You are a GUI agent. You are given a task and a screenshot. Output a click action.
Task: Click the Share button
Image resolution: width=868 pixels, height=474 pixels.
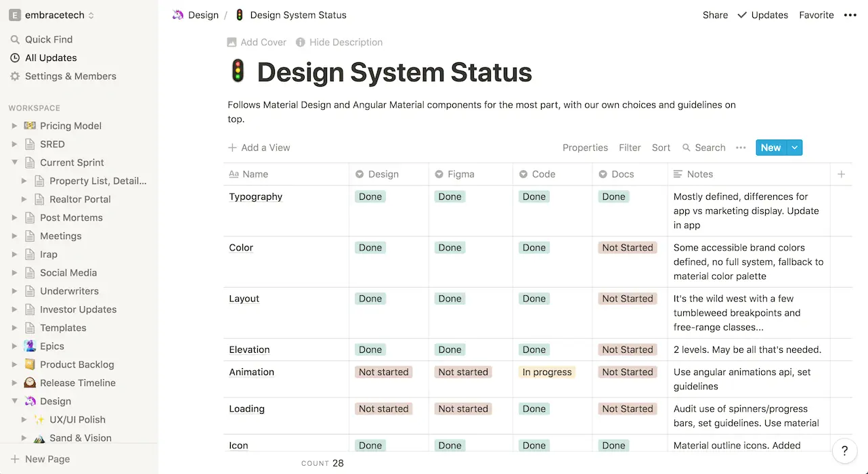coord(715,14)
